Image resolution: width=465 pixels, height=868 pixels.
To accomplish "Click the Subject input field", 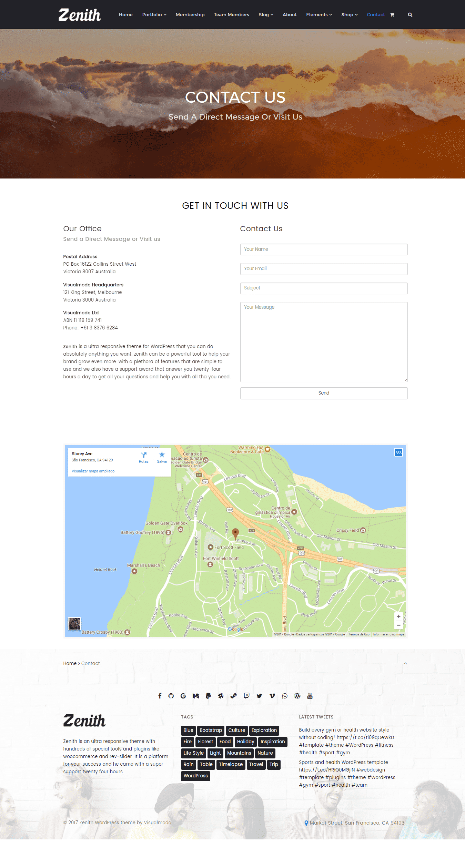I will [x=324, y=288].
